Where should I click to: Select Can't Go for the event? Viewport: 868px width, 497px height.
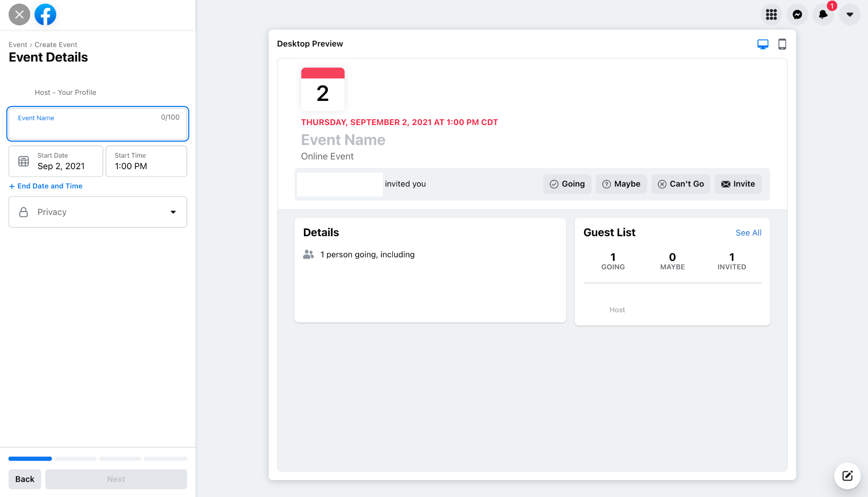point(680,184)
